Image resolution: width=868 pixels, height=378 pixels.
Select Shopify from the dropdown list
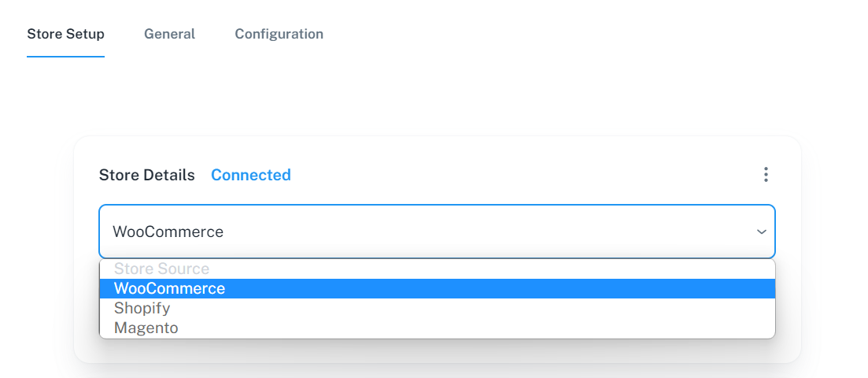tap(142, 308)
